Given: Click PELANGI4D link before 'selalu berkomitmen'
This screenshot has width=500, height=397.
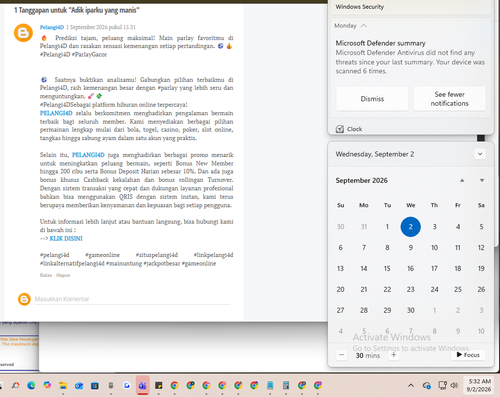Looking at the screenshot, I should click(x=56, y=113).
